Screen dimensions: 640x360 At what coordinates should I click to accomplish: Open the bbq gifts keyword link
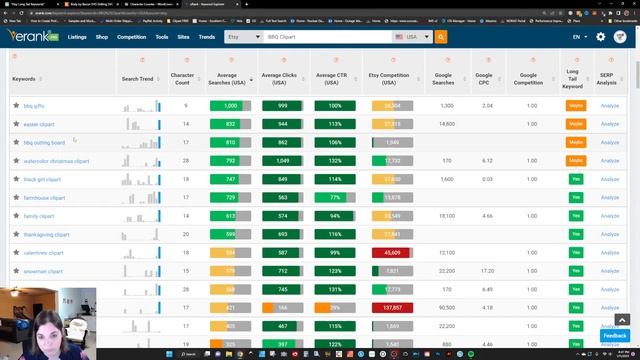tap(34, 106)
